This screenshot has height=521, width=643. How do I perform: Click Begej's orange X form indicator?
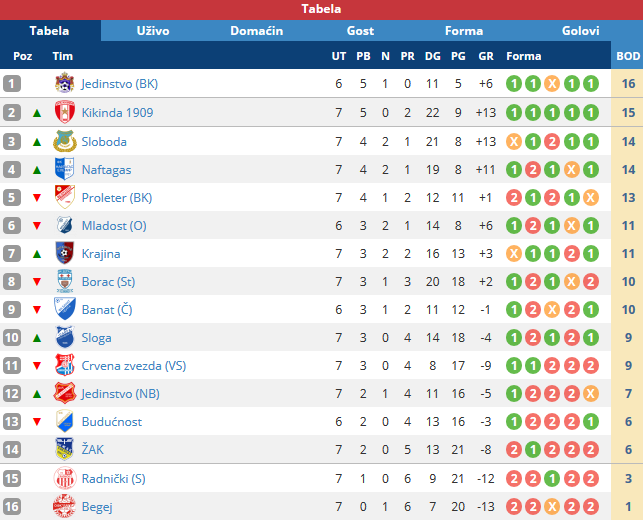(552, 507)
